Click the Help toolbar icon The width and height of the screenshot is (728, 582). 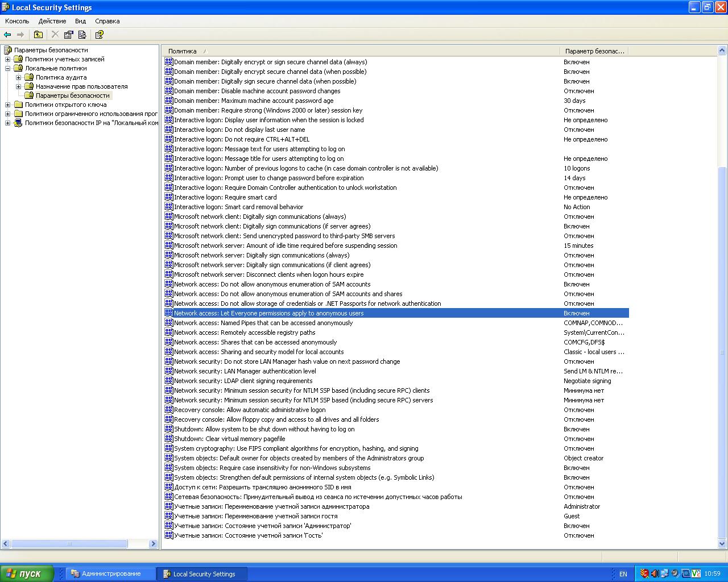pyautogui.click(x=100, y=35)
